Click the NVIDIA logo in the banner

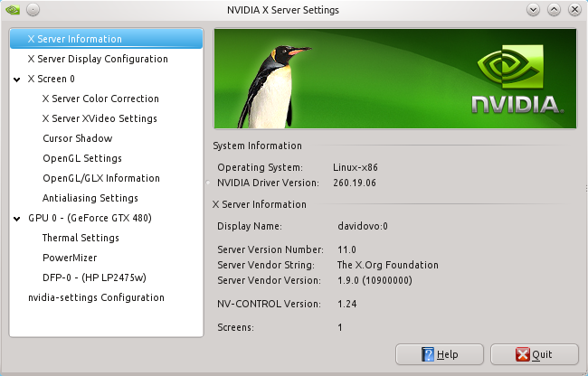(x=517, y=80)
